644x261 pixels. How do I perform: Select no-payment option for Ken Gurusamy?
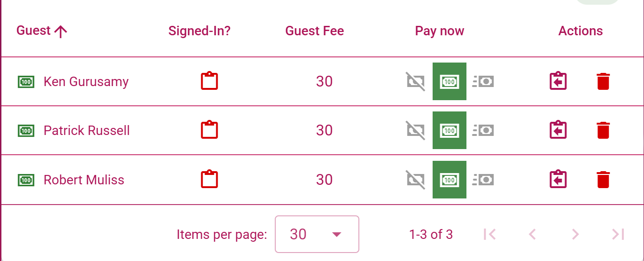point(415,81)
